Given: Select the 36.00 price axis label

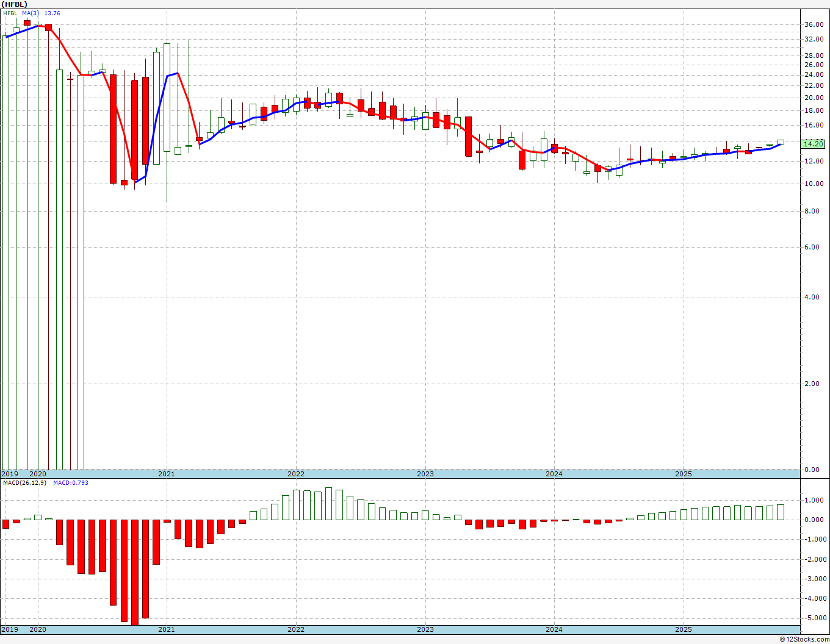Looking at the screenshot, I should pos(814,24).
